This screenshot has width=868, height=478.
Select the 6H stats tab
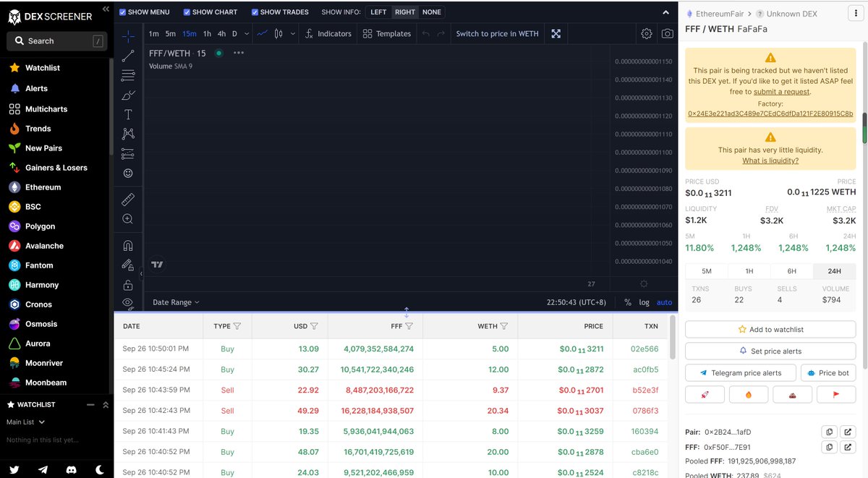[791, 271]
